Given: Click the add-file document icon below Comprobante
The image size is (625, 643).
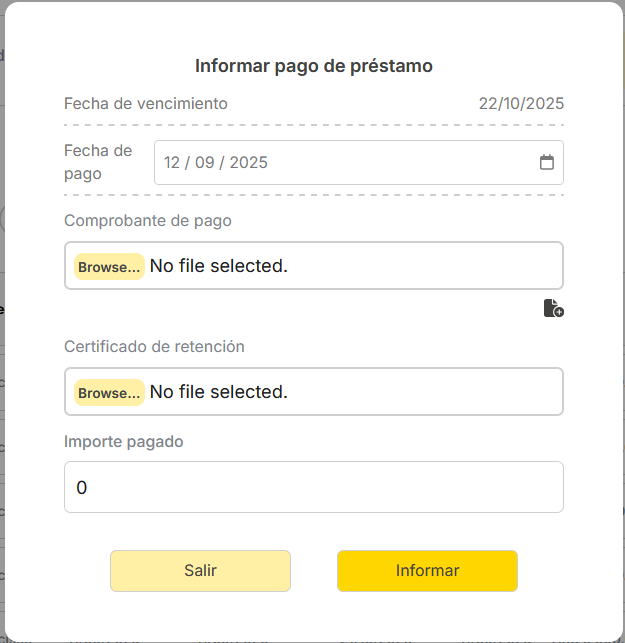Looking at the screenshot, I should (x=553, y=308).
